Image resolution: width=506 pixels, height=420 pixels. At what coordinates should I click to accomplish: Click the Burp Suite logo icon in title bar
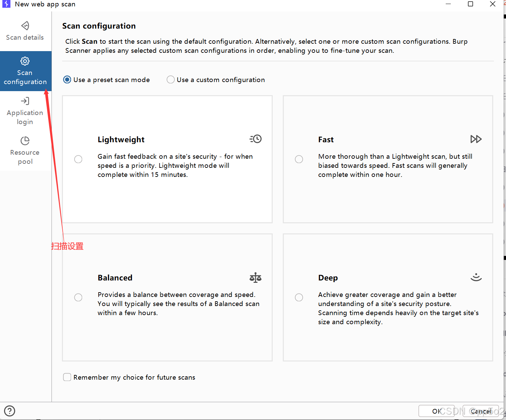(6, 4)
